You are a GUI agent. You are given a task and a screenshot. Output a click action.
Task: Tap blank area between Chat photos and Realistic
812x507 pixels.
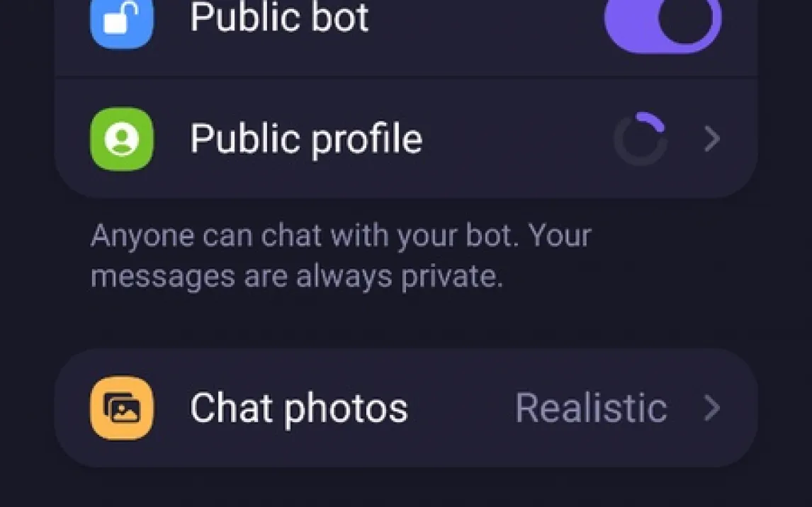click(x=461, y=408)
